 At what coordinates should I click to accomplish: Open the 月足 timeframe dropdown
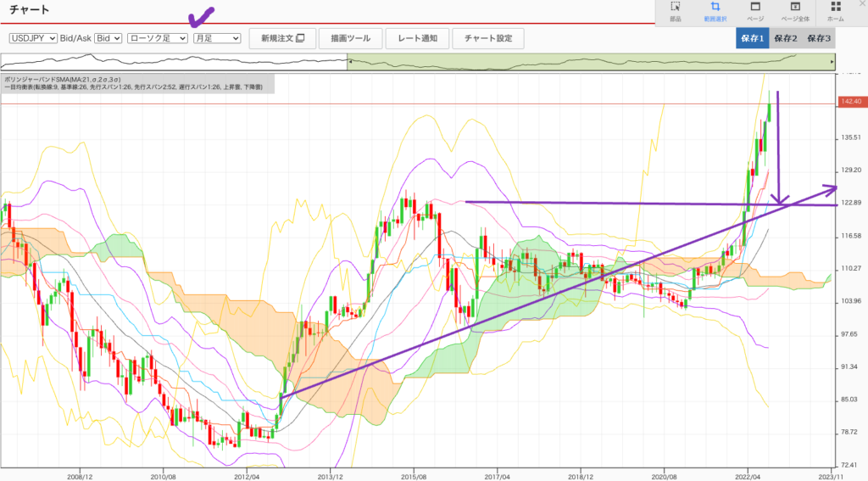click(217, 38)
